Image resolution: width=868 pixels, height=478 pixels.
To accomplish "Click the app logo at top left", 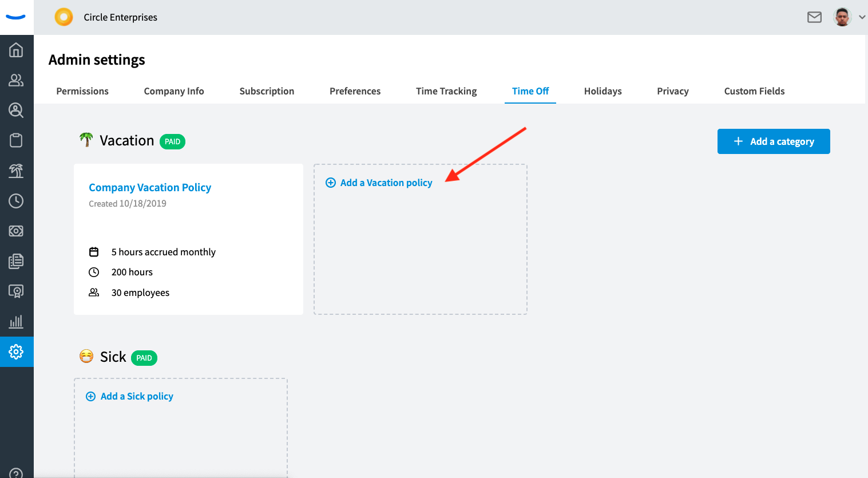I will point(16,17).
